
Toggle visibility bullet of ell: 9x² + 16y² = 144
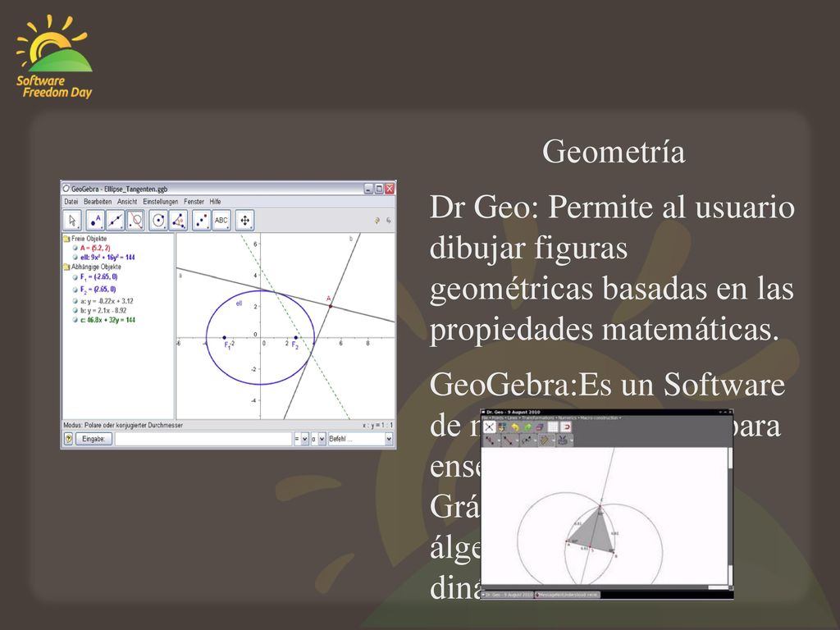point(75,258)
